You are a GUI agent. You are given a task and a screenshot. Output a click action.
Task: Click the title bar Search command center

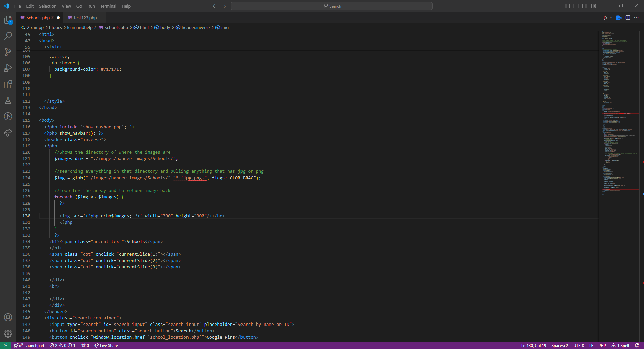[332, 6]
